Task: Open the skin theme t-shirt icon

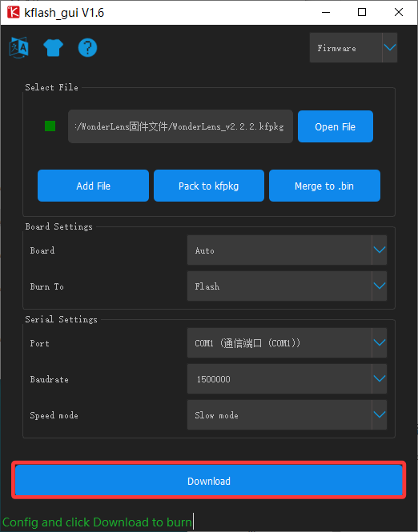Action: tap(54, 47)
